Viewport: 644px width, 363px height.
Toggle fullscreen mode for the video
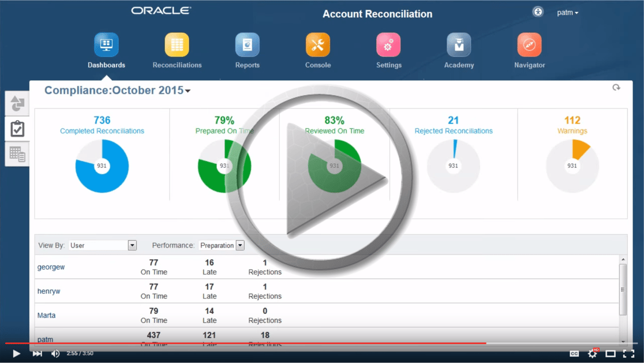click(630, 353)
